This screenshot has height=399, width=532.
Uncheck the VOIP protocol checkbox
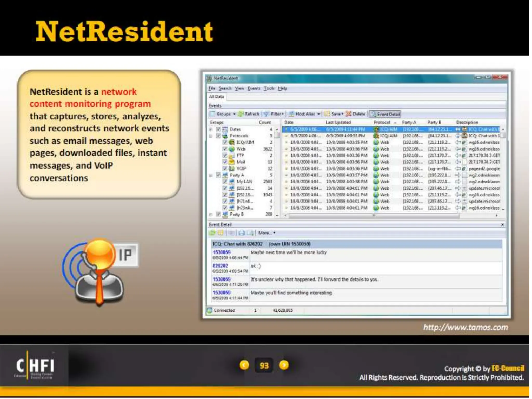click(225, 168)
